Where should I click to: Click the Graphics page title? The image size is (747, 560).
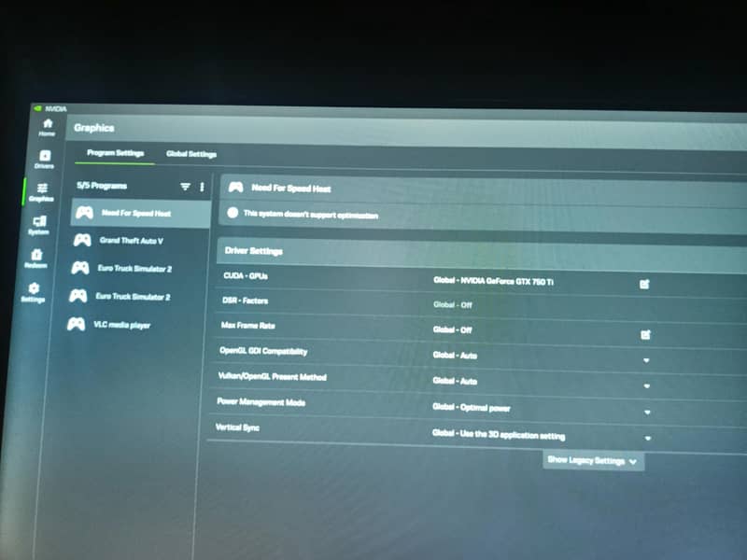click(94, 128)
